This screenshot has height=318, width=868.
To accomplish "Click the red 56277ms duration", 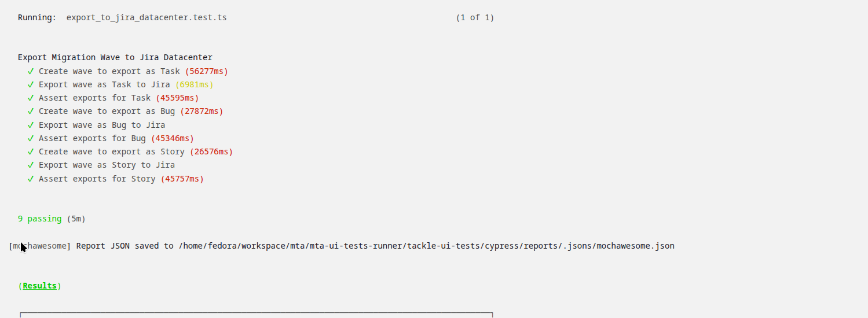I will 206,71.
